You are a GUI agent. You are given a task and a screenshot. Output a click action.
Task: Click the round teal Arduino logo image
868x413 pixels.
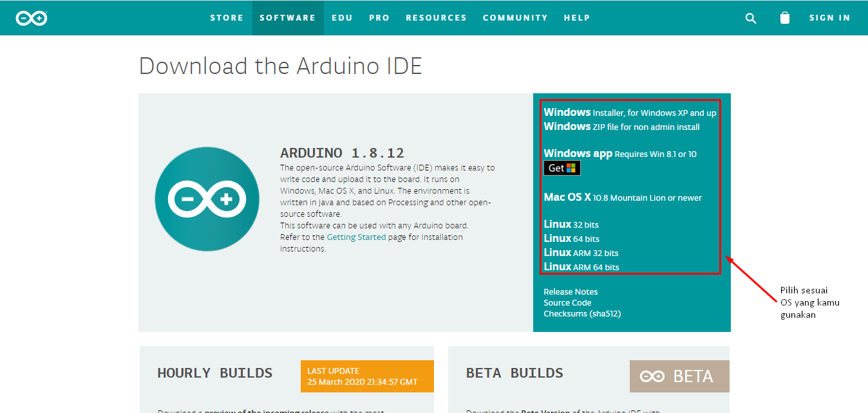207,198
